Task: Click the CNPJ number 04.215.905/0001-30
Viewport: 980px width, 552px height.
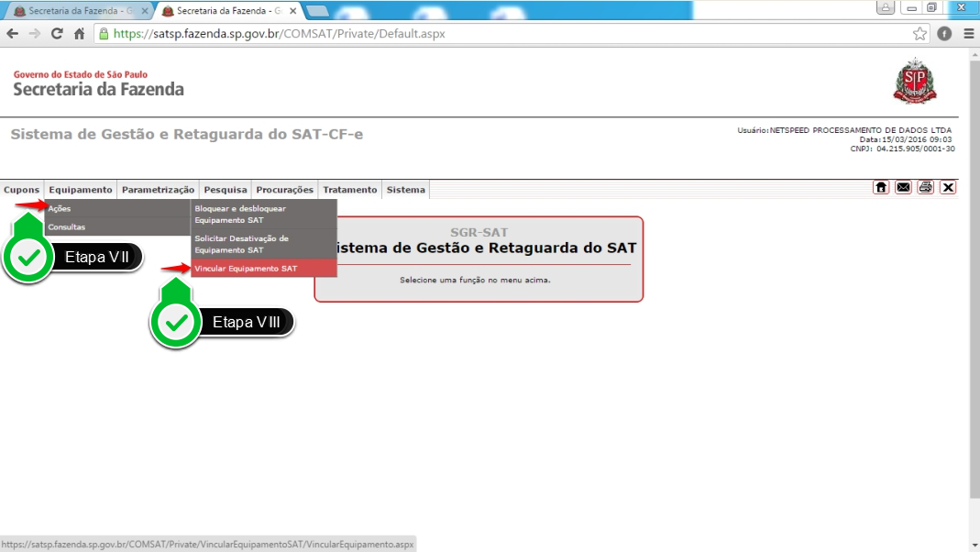Action: [916, 149]
